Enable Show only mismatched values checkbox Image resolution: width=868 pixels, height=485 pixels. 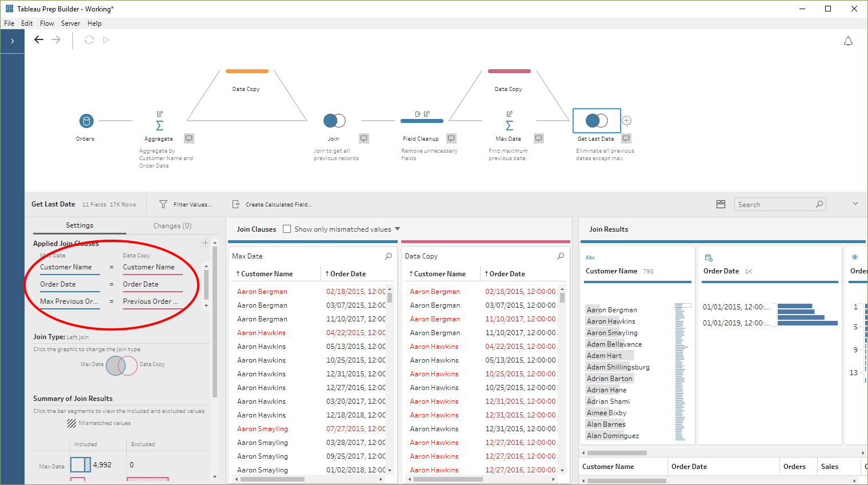click(x=287, y=229)
